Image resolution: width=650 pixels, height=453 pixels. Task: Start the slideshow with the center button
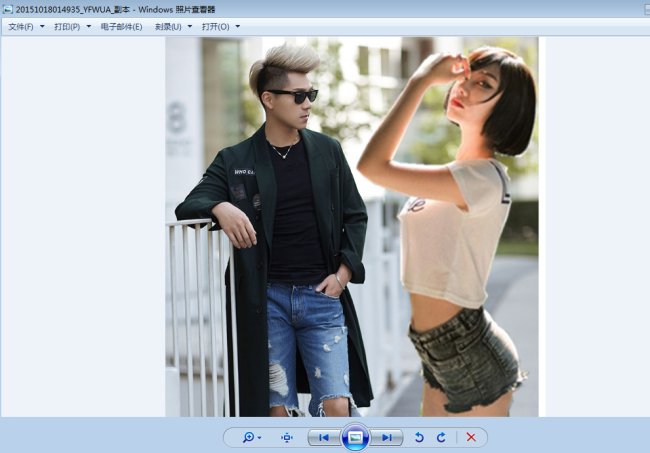click(x=355, y=437)
